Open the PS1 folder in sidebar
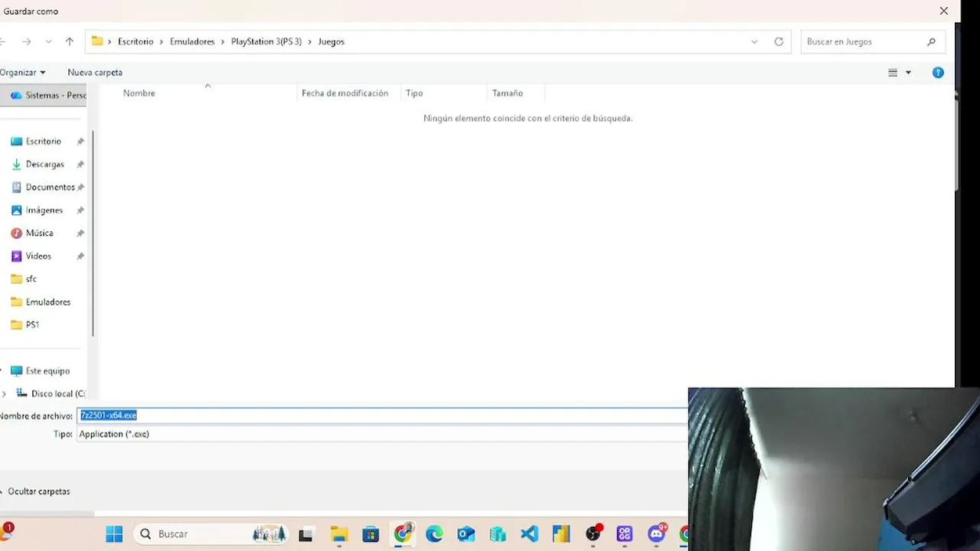Viewport: 980px width, 551px height. click(x=32, y=324)
